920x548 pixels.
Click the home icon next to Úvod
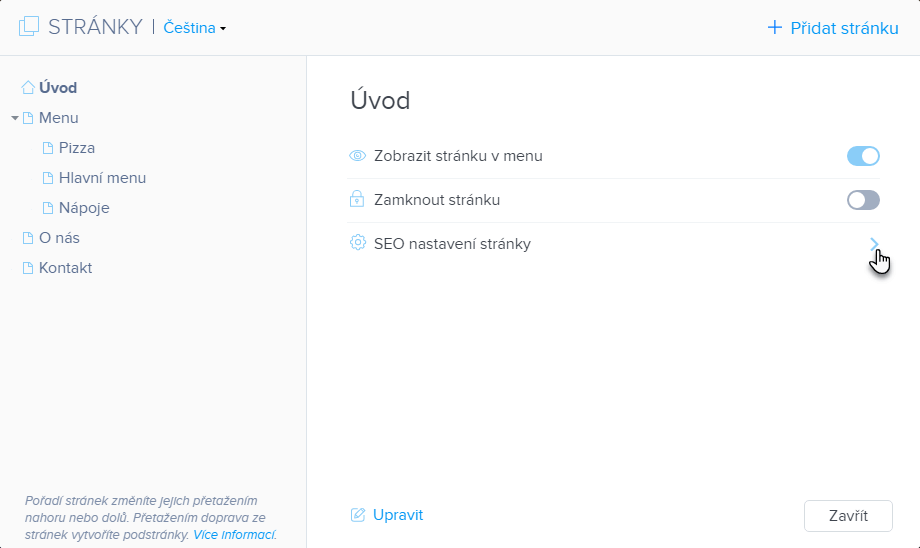(x=28, y=88)
